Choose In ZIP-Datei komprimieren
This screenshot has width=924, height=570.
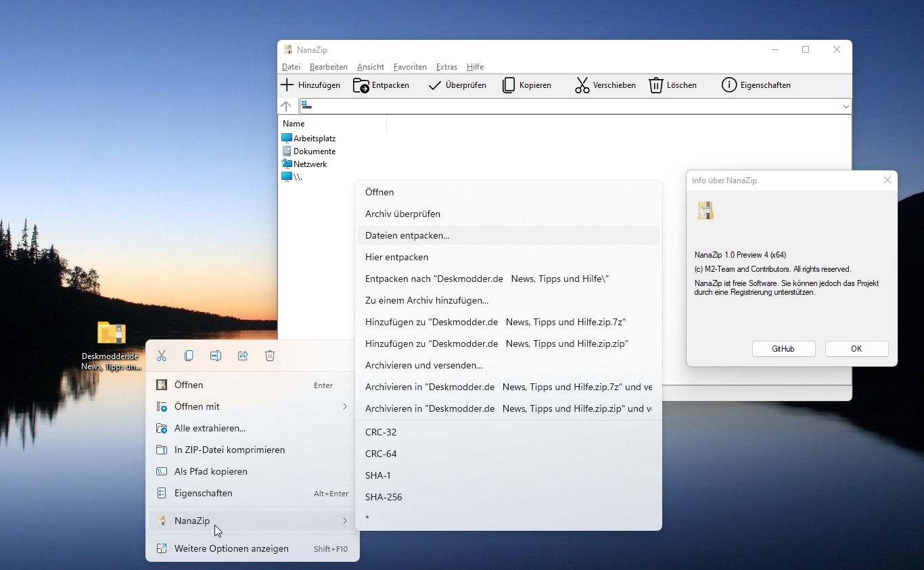(x=252, y=450)
